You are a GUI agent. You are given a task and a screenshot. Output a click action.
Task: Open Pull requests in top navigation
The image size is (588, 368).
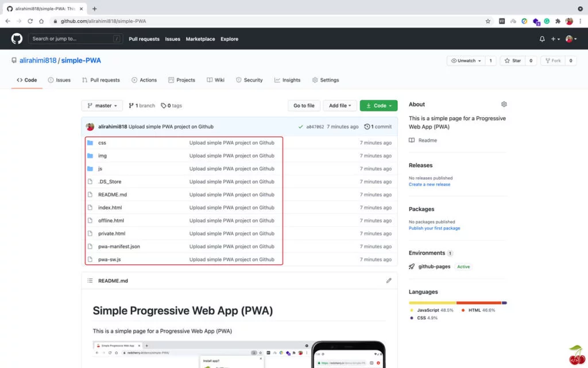click(x=144, y=39)
